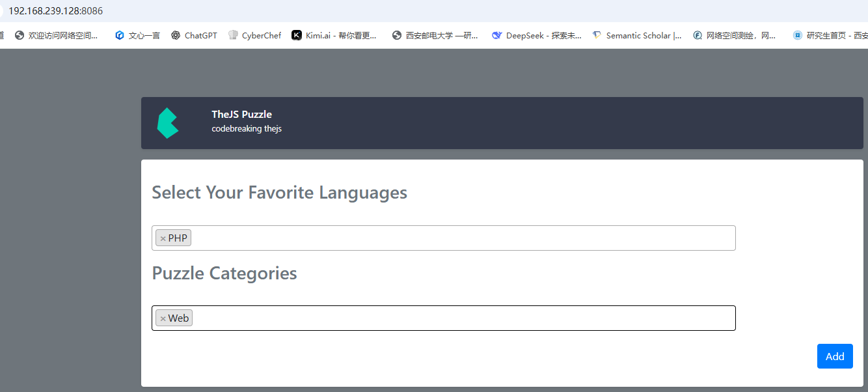
Task: Click the 西安邮电大学 globe favicon
Action: tap(397, 36)
